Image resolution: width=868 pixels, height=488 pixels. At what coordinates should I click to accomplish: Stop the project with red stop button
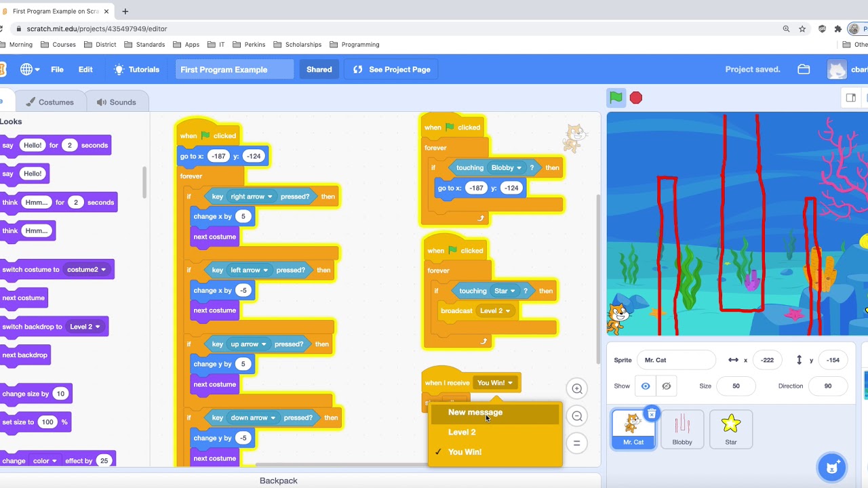tap(636, 98)
